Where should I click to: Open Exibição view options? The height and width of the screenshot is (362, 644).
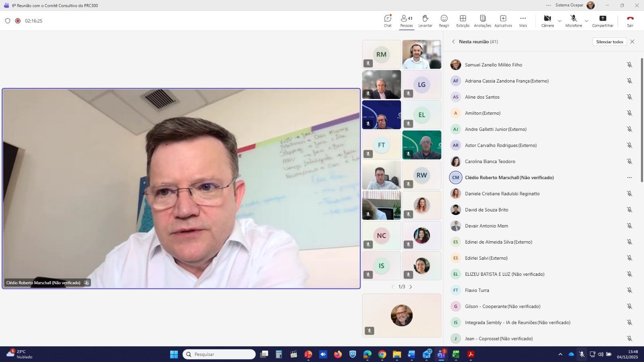[462, 21]
